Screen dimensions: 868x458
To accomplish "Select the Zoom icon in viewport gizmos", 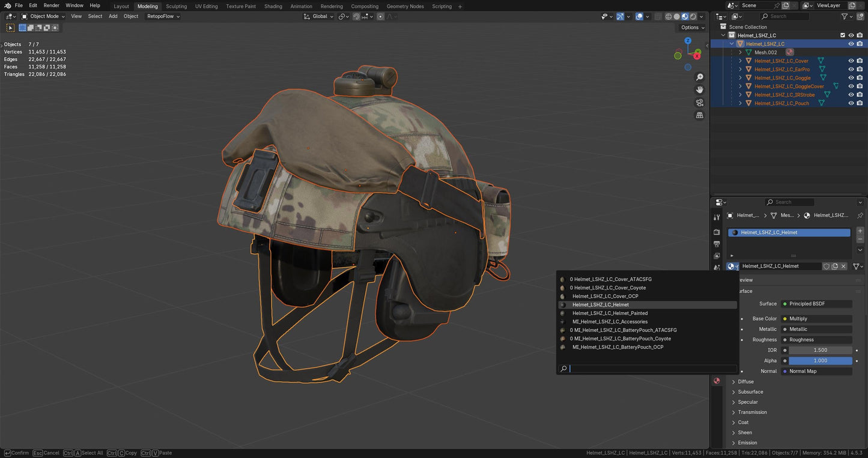I will coord(699,77).
